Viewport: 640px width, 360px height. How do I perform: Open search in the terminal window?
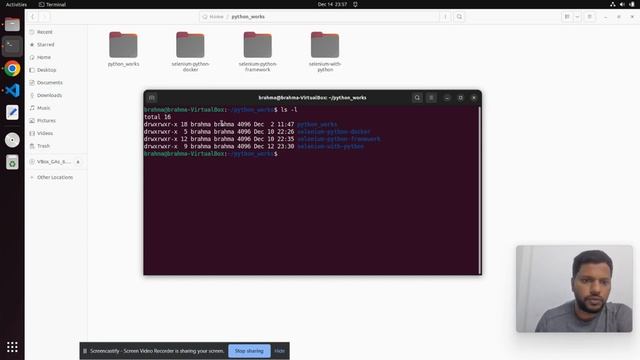pos(417,98)
